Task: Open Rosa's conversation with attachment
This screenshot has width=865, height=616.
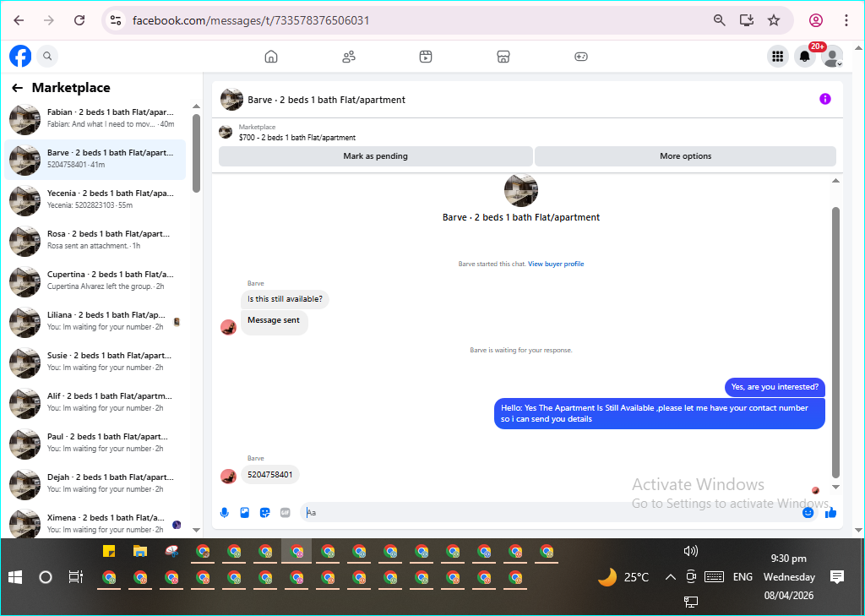Action: [95, 241]
